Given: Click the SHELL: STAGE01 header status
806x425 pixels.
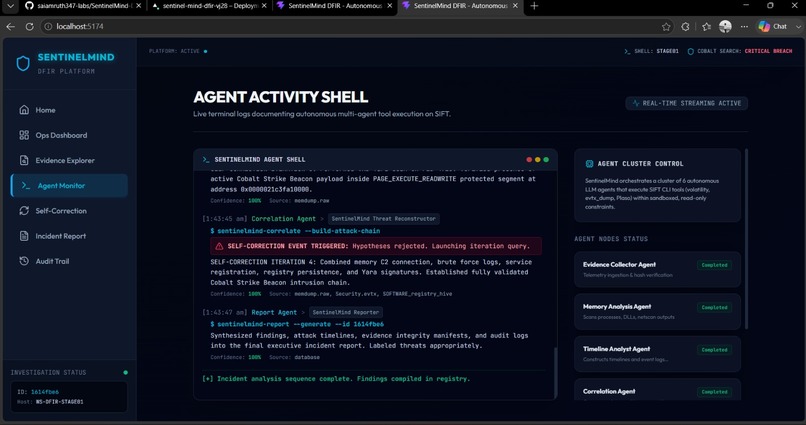Looking at the screenshot, I should click(x=651, y=51).
